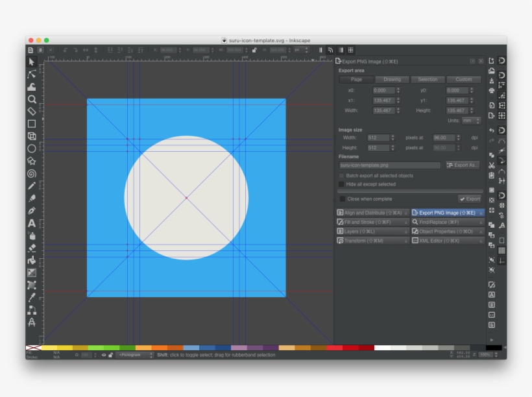Toggle layer visibility eye in status bar

point(104,355)
